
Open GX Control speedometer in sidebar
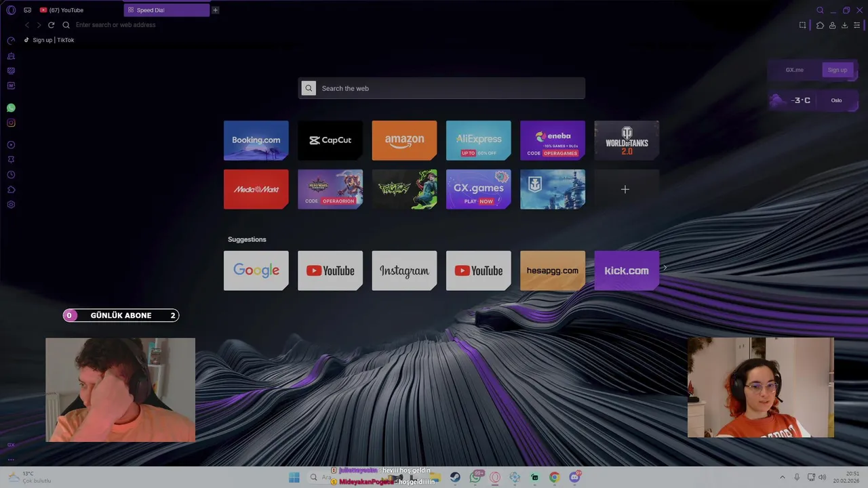coord(11,41)
